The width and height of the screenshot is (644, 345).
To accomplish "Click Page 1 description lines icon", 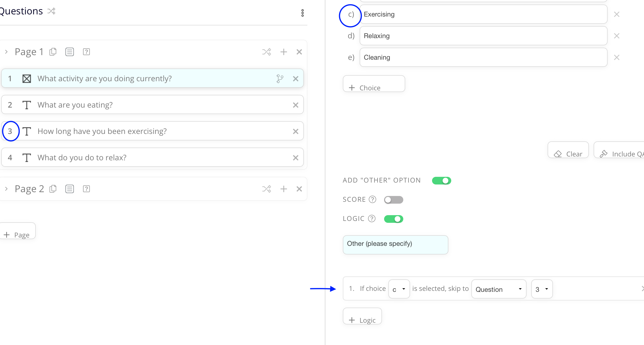I will pos(70,52).
